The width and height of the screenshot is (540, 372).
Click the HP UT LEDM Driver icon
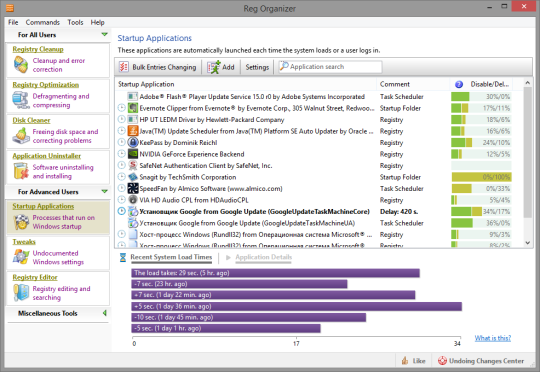click(133, 120)
